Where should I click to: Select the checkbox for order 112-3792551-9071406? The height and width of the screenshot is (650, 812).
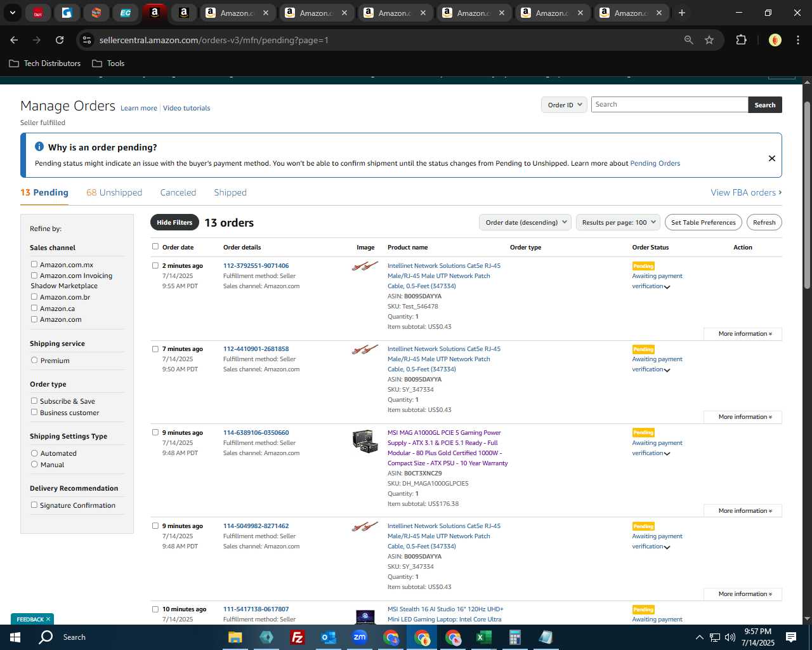155,265
